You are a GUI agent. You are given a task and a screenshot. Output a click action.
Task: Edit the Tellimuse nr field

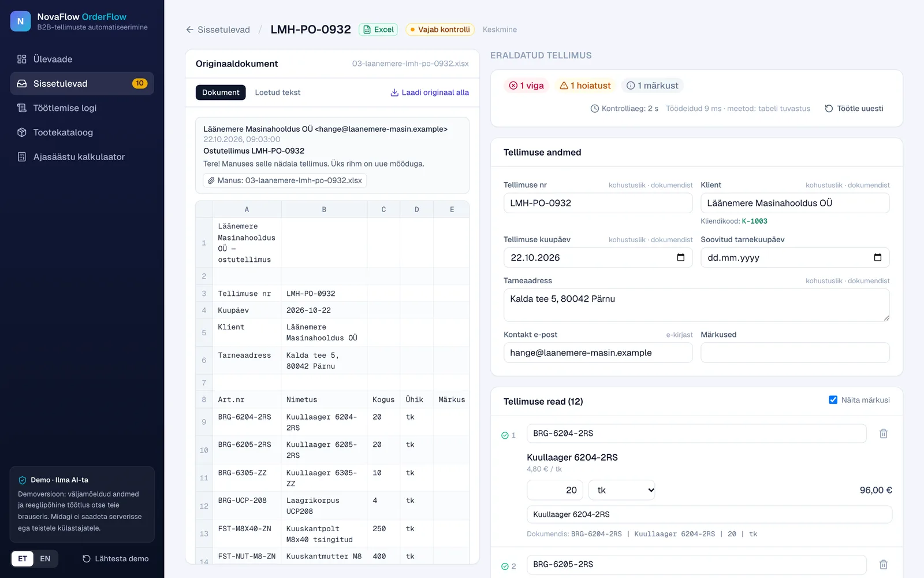click(x=598, y=203)
